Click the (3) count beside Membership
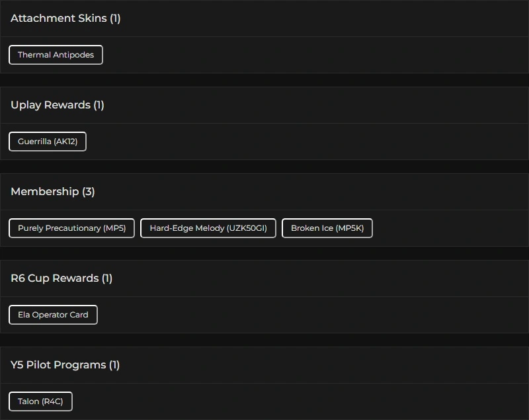This screenshot has width=529, height=420. [89, 192]
